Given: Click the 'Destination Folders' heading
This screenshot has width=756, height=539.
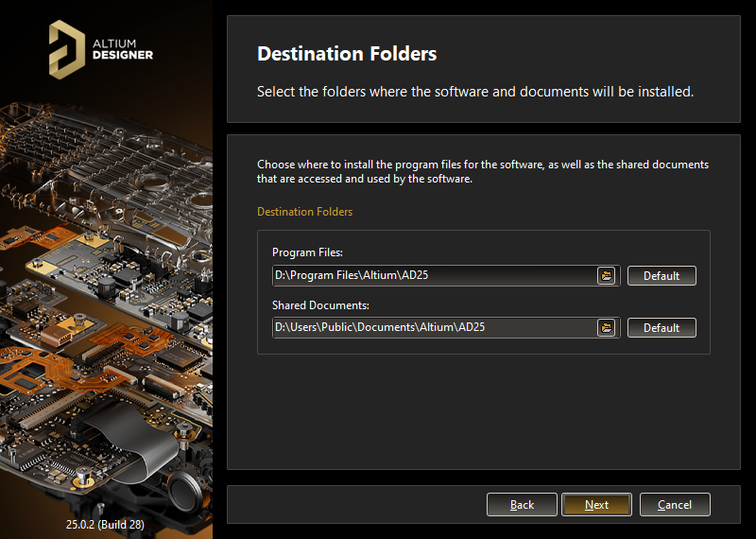Looking at the screenshot, I should [x=347, y=54].
